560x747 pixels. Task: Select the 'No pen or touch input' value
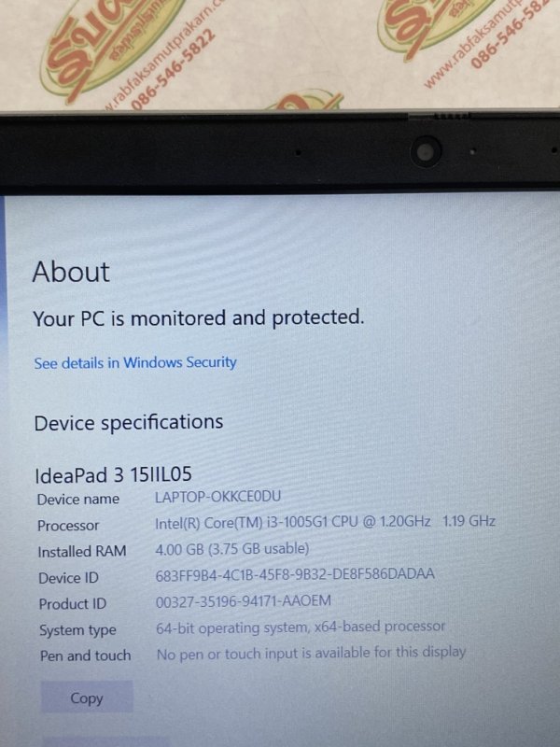(x=312, y=653)
